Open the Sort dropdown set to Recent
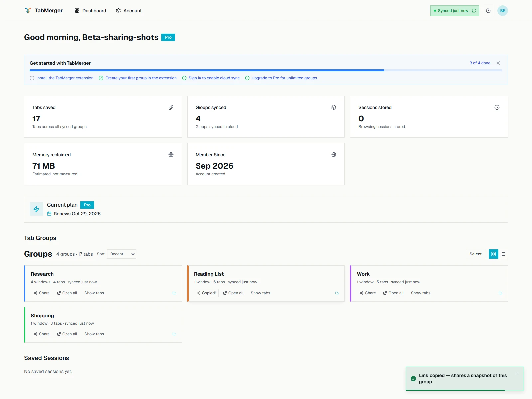The height and width of the screenshot is (399, 532). [121, 254]
